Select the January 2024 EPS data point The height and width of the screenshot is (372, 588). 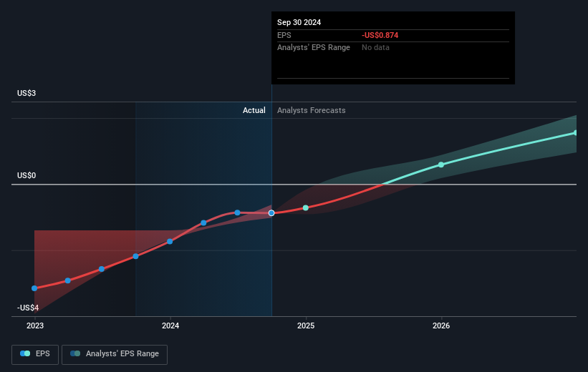[170, 241]
